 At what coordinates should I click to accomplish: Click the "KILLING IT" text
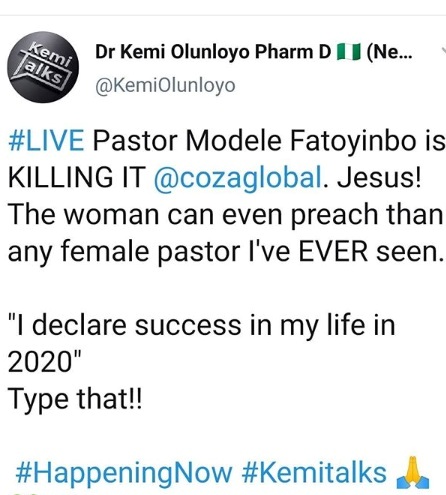click(x=77, y=177)
